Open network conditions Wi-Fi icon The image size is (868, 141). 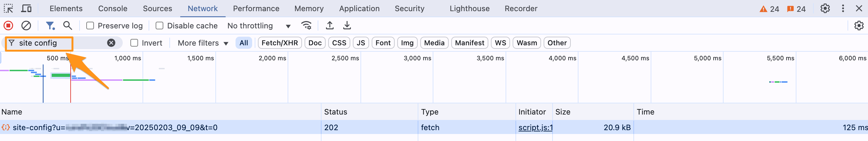point(306,26)
